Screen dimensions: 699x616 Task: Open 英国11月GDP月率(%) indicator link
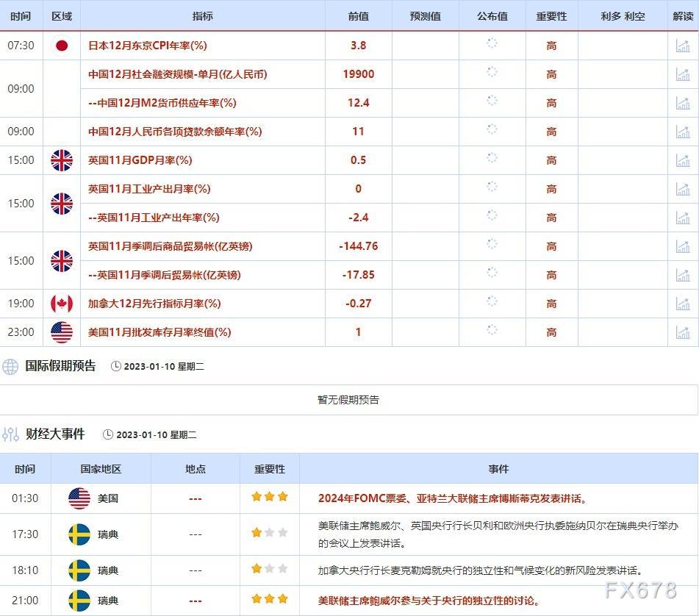pos(140,160)
